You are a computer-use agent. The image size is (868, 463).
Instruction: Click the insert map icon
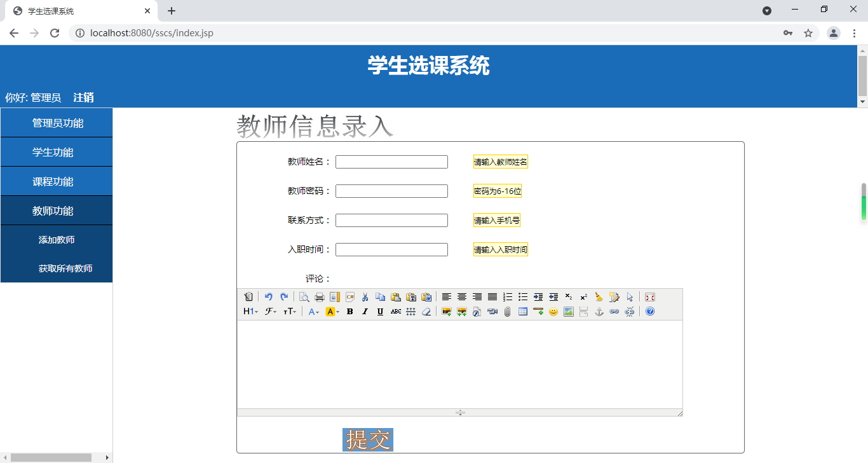[569, 312]
